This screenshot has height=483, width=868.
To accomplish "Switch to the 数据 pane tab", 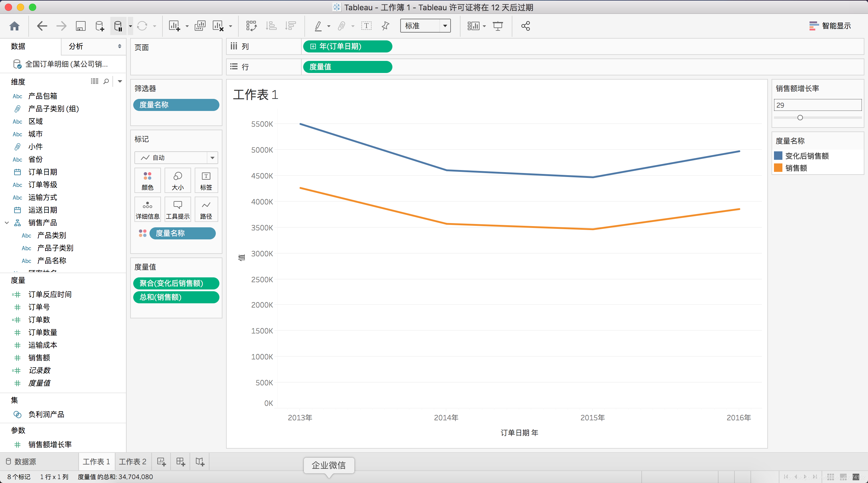I will (x=18, y=46).
